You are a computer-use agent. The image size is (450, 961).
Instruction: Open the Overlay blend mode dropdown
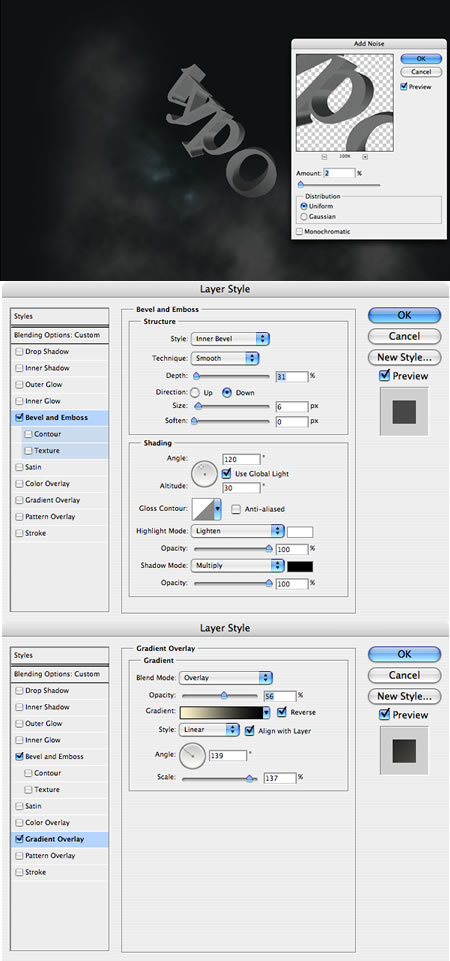226,678
